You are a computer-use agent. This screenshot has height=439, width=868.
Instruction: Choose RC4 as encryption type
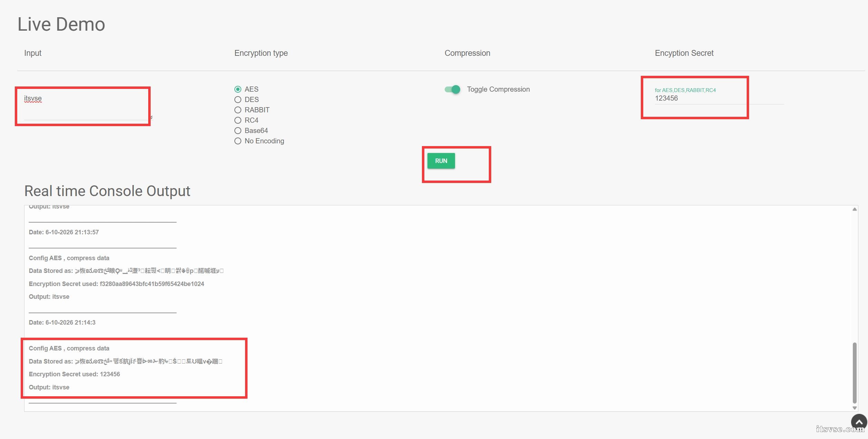click(238, 120)
